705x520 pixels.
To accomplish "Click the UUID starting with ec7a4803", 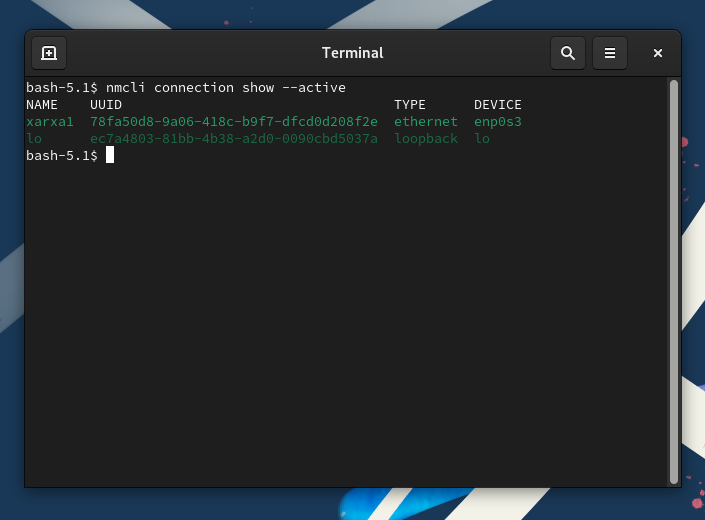I will click(234, 139).
